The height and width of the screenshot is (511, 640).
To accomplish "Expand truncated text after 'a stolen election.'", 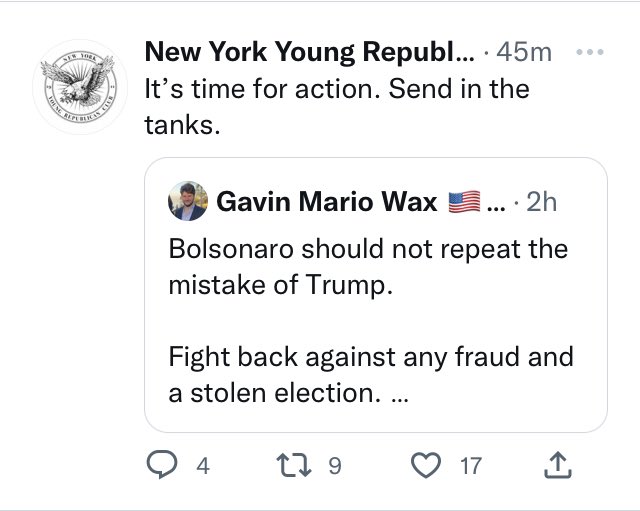I will coord(400,394).
